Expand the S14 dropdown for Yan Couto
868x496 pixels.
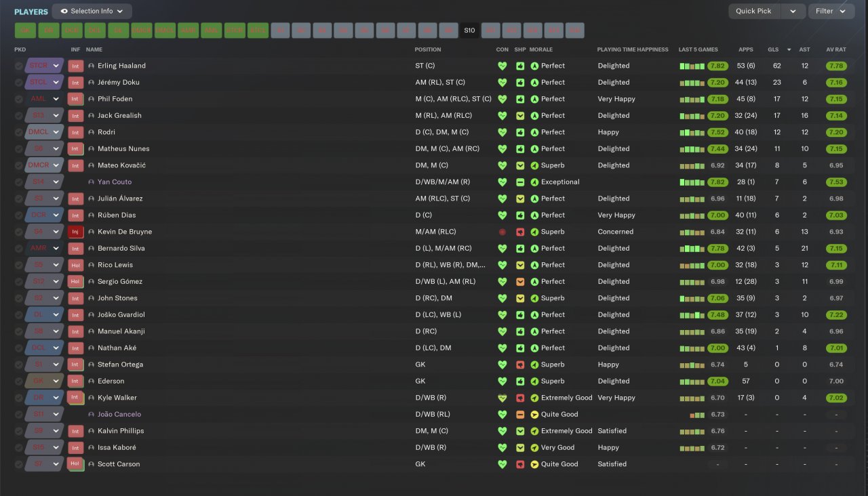coord(44,182)
